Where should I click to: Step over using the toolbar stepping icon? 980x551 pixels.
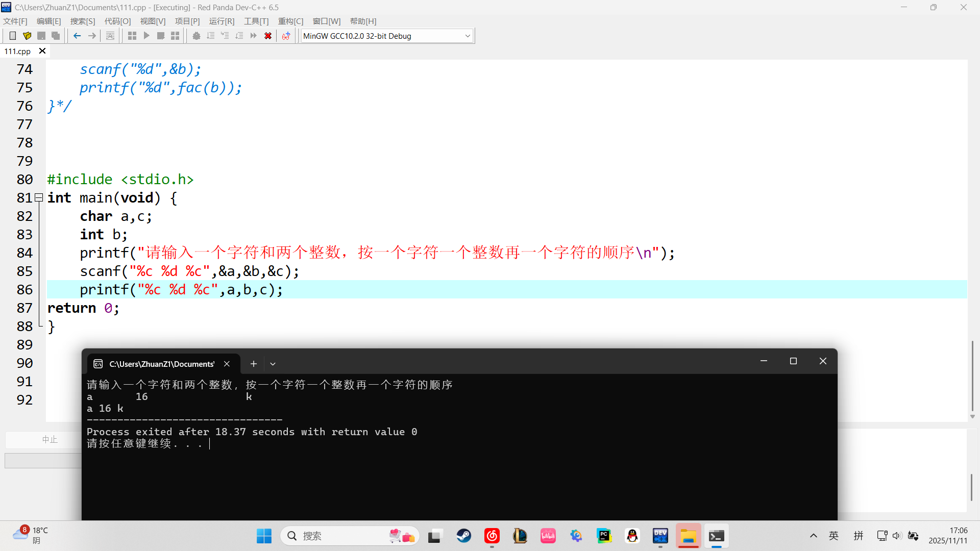[x=211, y=35]
